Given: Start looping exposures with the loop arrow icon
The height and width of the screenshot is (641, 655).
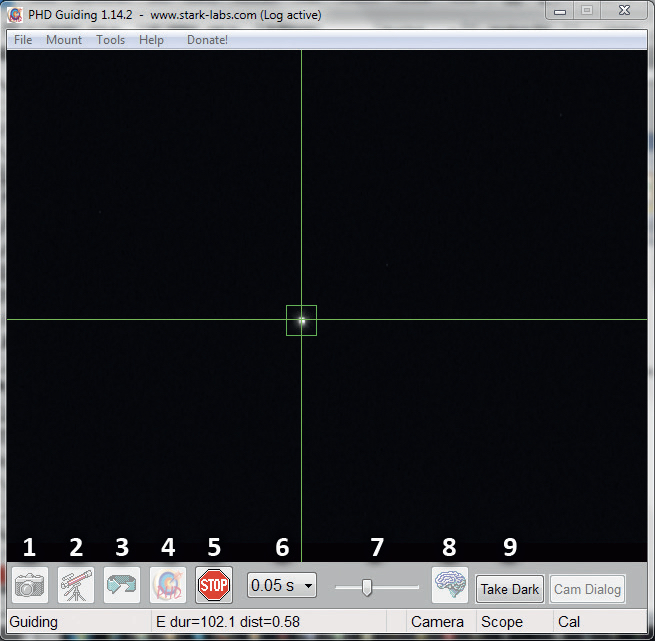Looking at the screenshot, I should click(122, 585).
